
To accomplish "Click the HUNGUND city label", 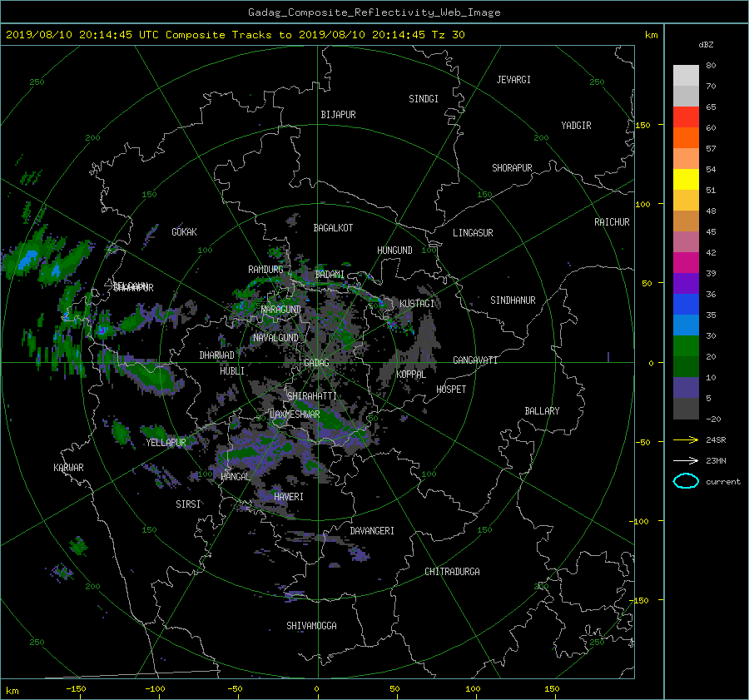I will (x=394, y=251).
